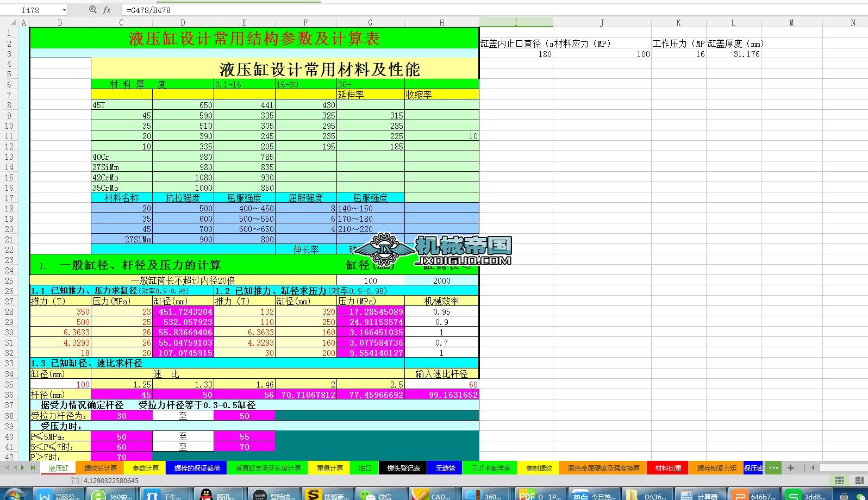Switch to page break preview in the status bar

point(859,480)
